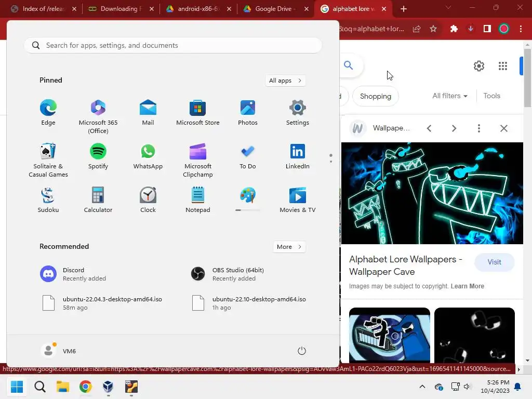Screen dimensions: 532x399
Task: Open the Clock app
Action: tap(148, 200)
